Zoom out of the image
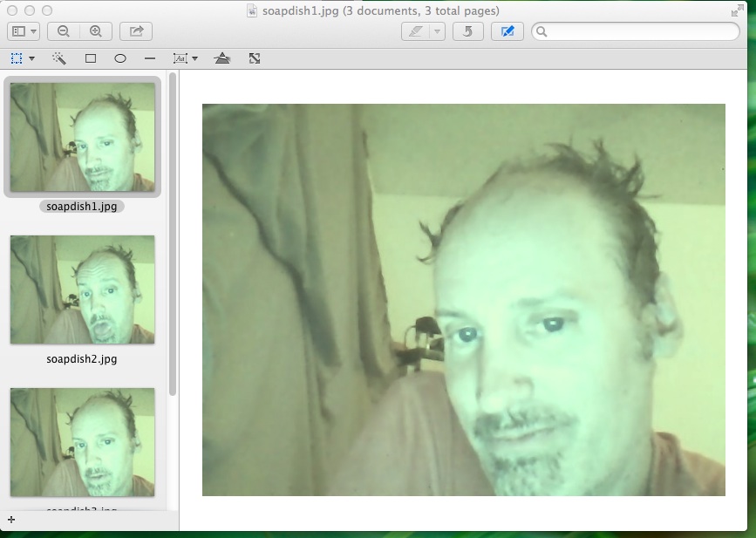The image size is (756, 538). (x=64, y=31)
